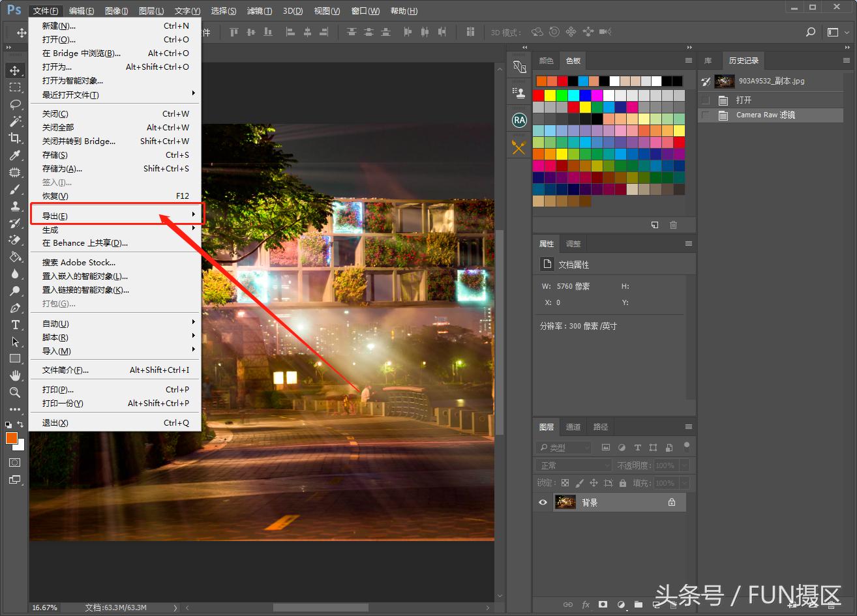Swap foreground and background colors
857x616 pixels.
point(20,425)
